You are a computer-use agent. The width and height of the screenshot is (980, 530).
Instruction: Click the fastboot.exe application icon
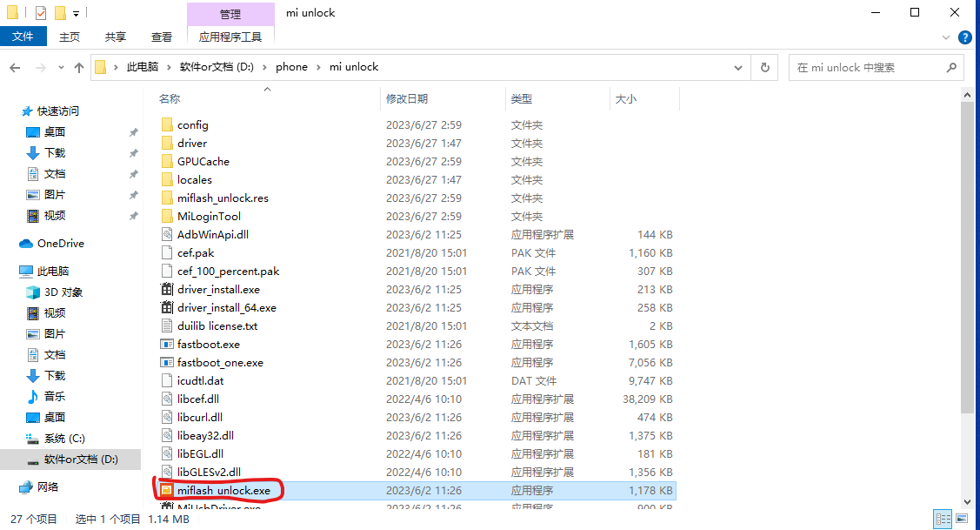[x=167, y=344]
